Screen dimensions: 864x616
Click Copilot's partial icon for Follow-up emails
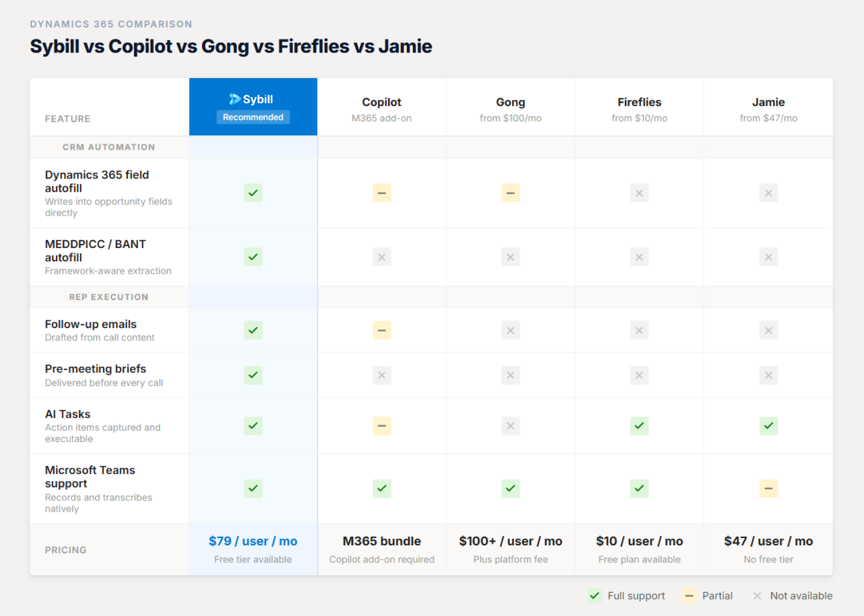[382, 330]
